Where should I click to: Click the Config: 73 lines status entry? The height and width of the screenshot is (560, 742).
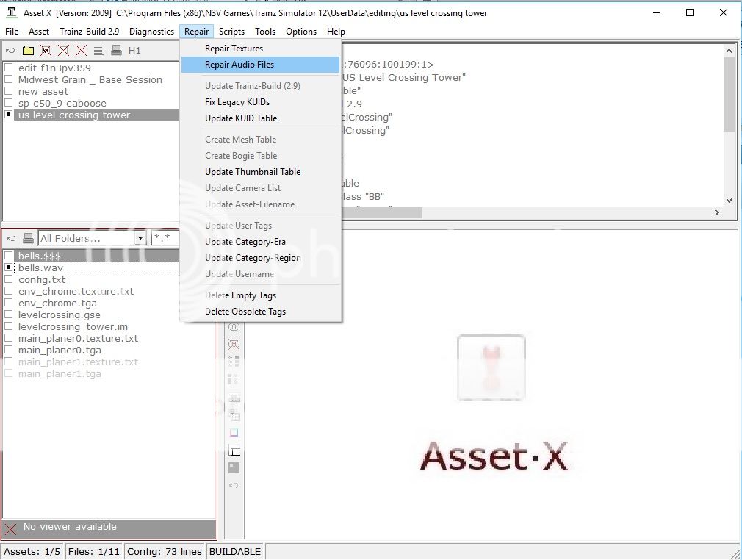pyautogui.click(x=165, y=551)
